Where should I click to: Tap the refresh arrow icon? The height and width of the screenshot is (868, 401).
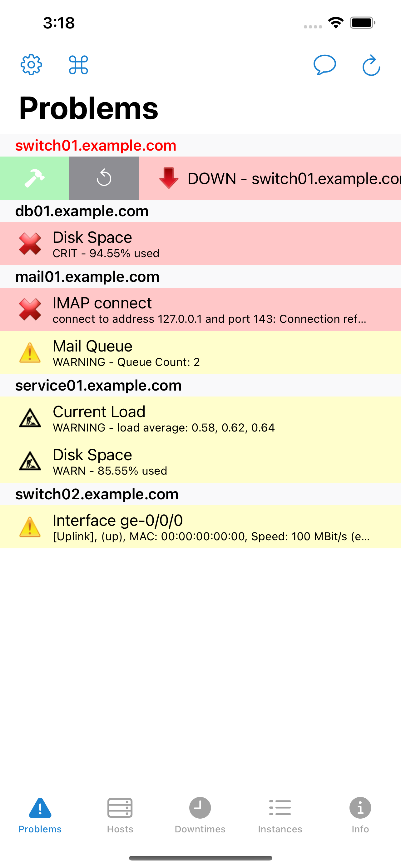point(371,65)
